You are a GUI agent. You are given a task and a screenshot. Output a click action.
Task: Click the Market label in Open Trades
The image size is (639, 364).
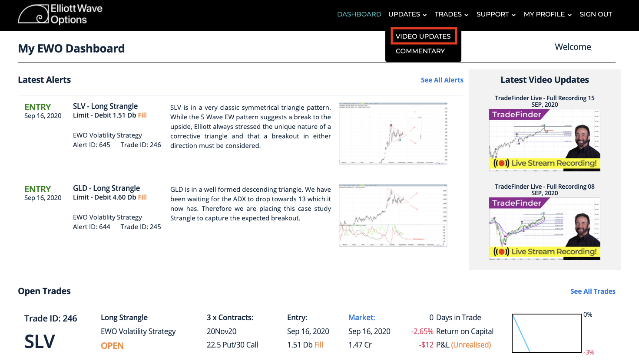tap(361, 318)
